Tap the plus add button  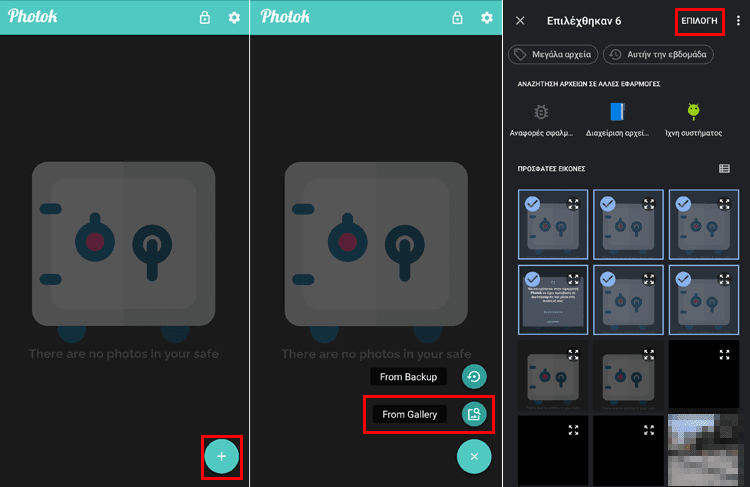click(x=221, y=456)
